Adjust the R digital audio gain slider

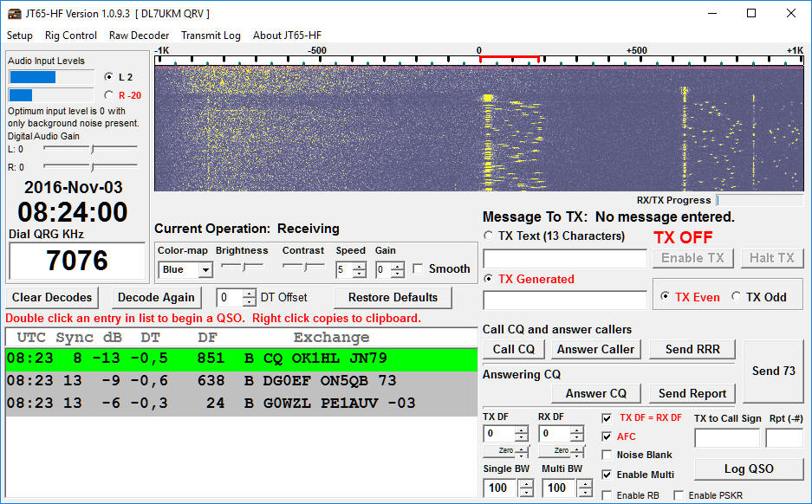(92, 166)
